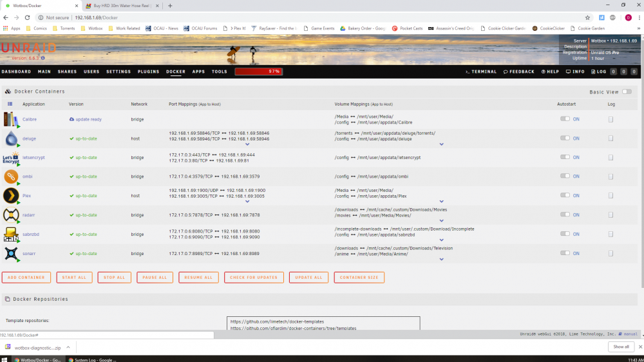644x362 pixels.
Task: Open the ombi container icon
Action: (x=11, y=176)
